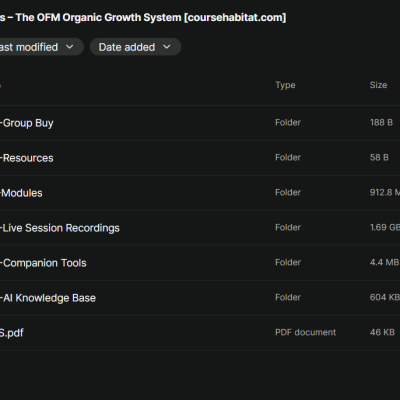
Task: Select the 4.4 MB size cell
Action: point(385,262)
